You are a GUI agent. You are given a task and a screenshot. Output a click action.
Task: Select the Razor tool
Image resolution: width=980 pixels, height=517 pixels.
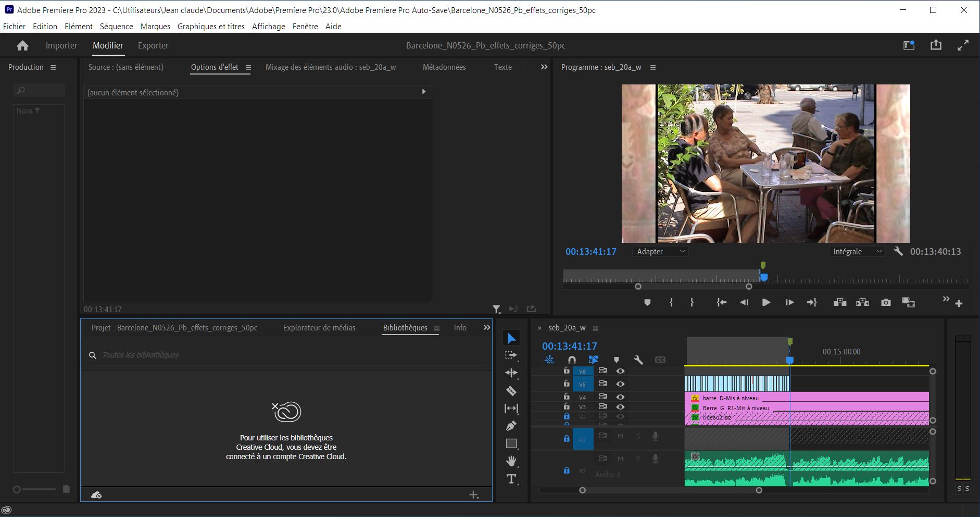coord(511,391)
